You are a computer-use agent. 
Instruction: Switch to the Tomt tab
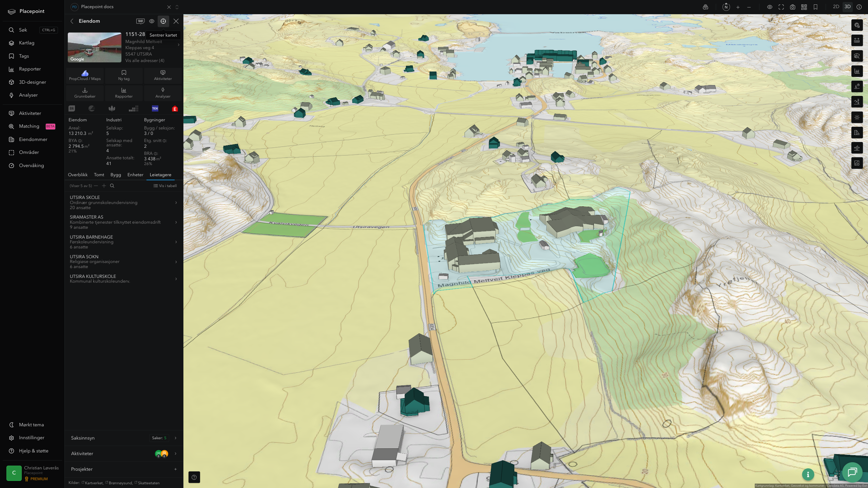[x=99, y=175]
